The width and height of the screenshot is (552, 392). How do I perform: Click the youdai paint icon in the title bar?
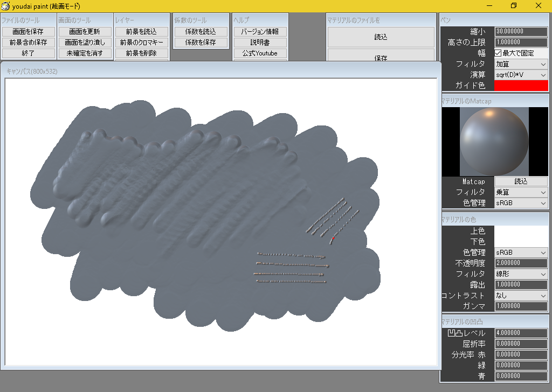5,6
